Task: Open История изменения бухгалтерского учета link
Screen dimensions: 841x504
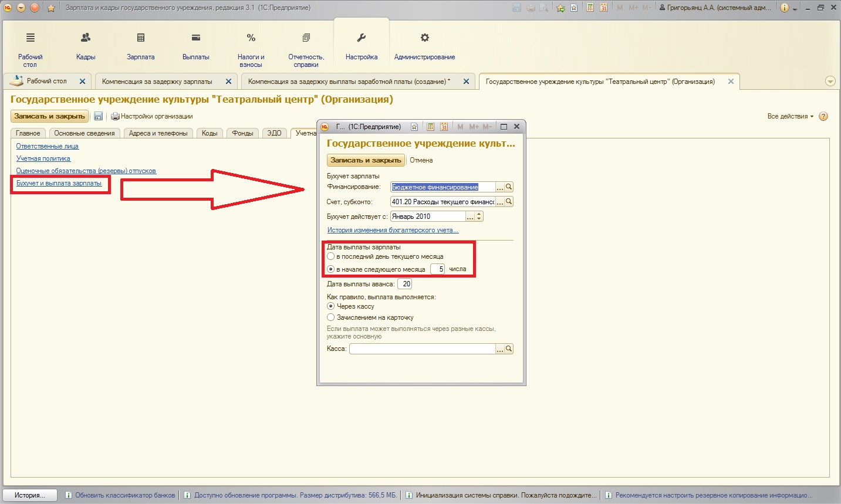Action: point(393,230)
